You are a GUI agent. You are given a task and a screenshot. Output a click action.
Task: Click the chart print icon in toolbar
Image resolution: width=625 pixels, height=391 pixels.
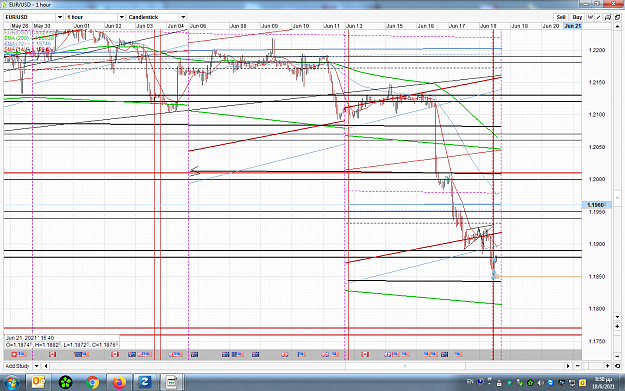[x=608, y=17]
